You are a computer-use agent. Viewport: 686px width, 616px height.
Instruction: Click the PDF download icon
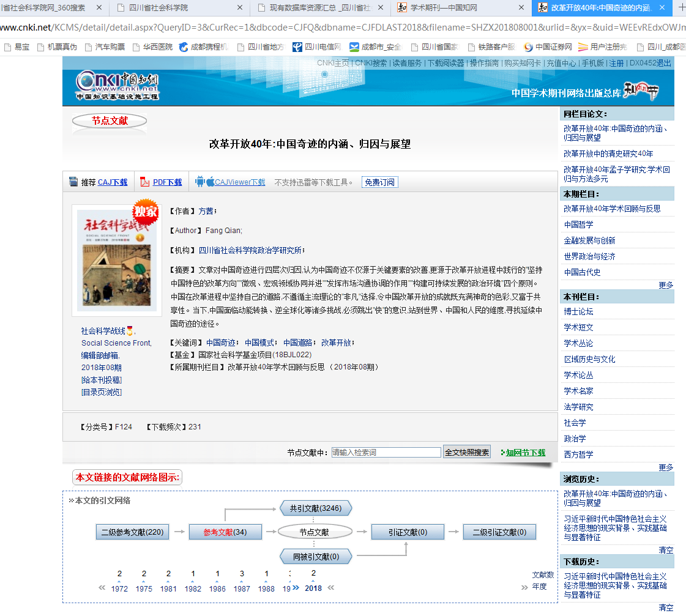tap(145, 182)
